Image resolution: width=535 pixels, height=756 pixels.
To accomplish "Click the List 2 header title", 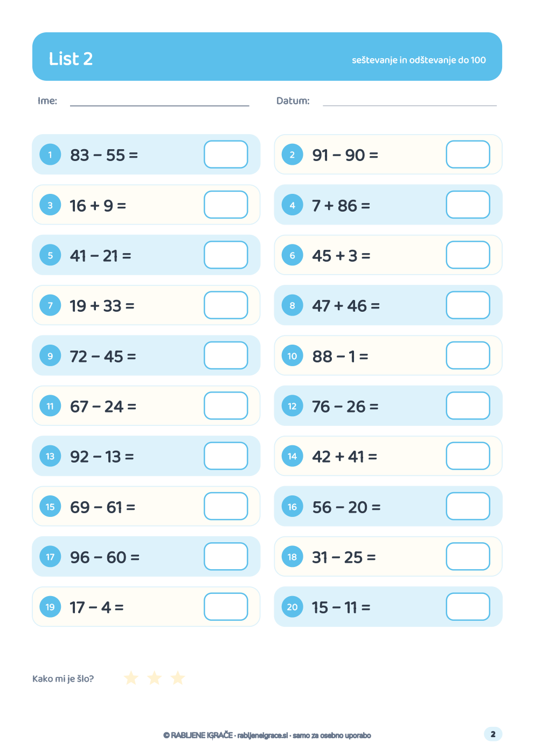I will [x=71, y=59].
